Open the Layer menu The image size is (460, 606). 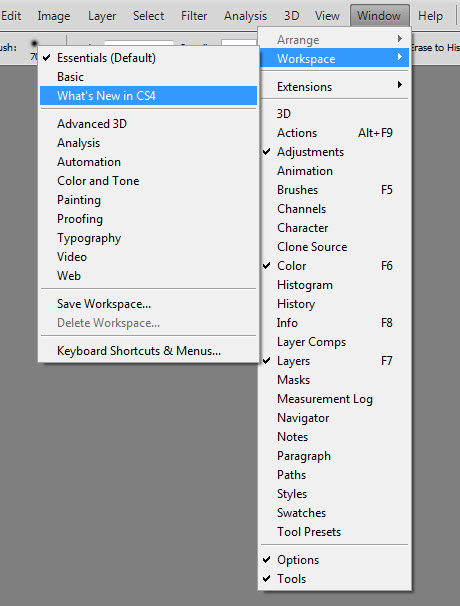[x=102, y=16]
